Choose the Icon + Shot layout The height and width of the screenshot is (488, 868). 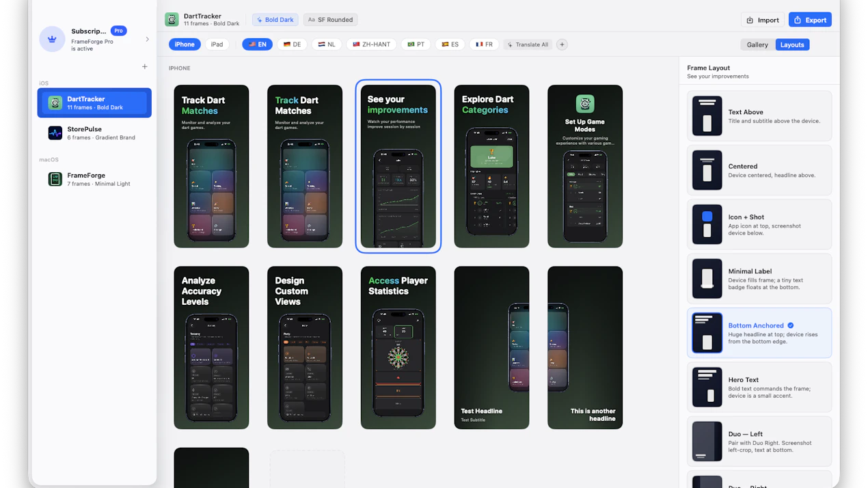(x=759, y=224)
